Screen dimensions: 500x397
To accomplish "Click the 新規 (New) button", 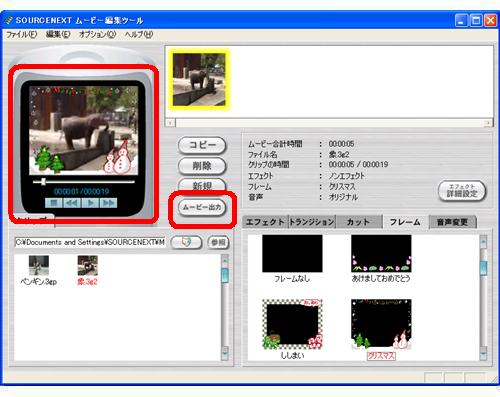I will (202, 185).
